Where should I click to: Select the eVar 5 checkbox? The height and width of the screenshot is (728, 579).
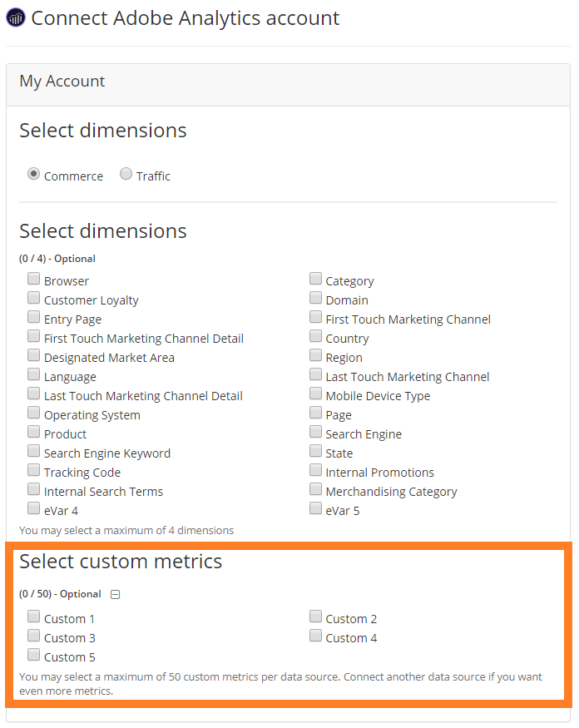pos(315,509)
